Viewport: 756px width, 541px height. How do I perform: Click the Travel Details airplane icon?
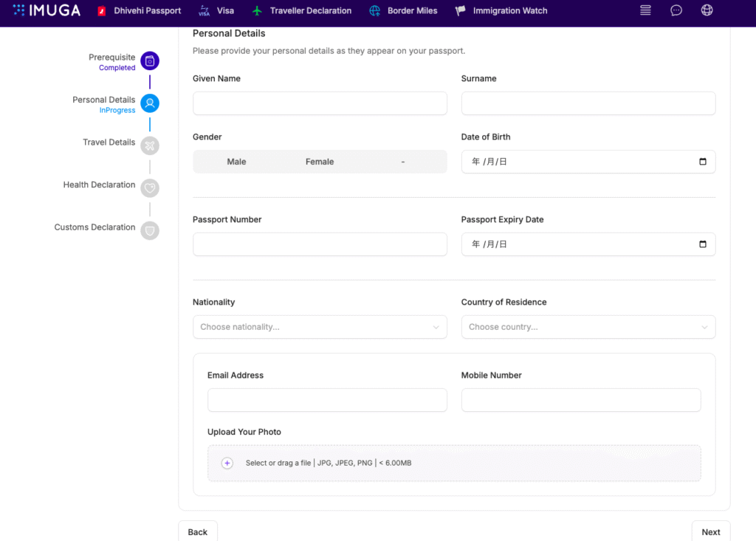tap(150, 145)
